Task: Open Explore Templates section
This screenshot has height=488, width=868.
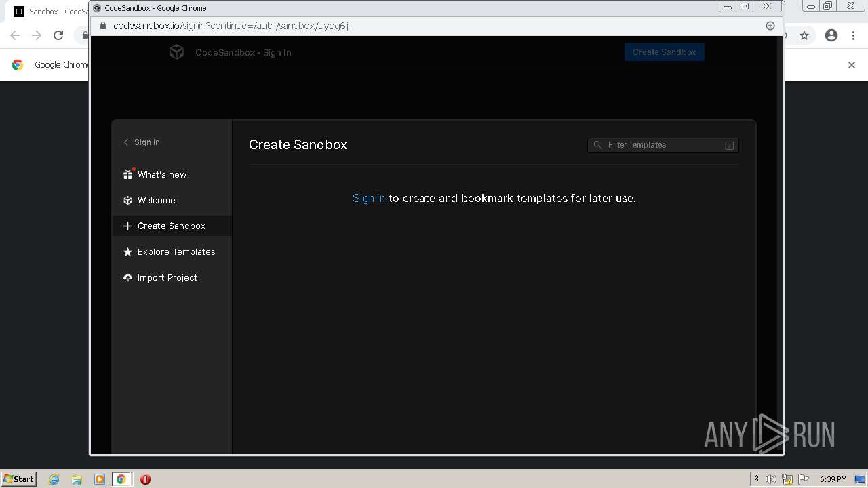Action: tap(172, 251)
